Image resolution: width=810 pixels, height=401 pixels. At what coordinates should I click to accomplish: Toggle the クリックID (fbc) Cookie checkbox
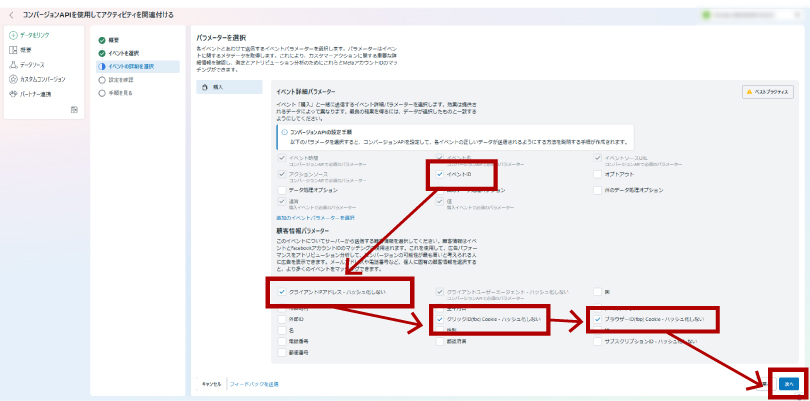pyautogui.click(x=440, y=319)
